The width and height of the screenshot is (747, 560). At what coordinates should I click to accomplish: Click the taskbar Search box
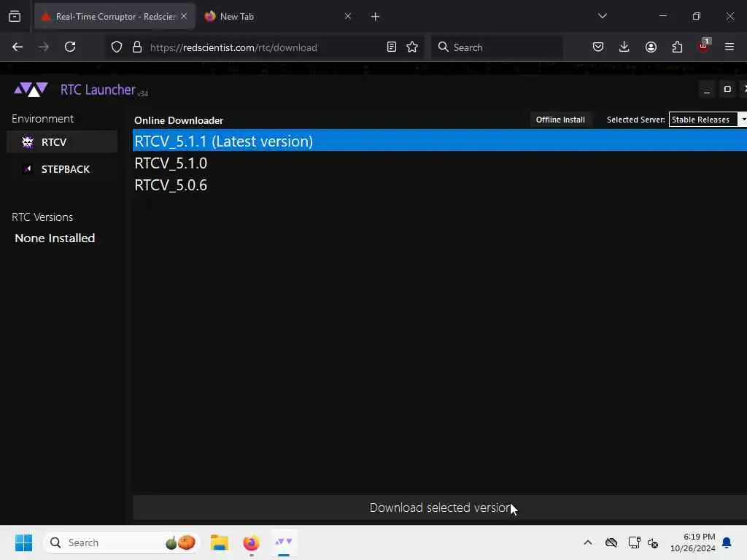tap(122, 542)
